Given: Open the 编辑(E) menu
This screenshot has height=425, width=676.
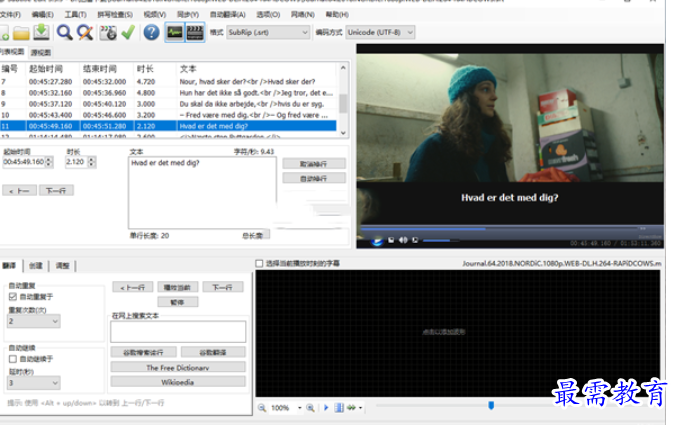Looking at the screenshot, I should point(43,15).
